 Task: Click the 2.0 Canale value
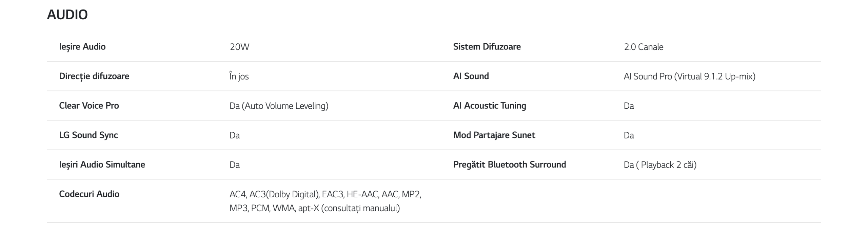click(644, 47)
